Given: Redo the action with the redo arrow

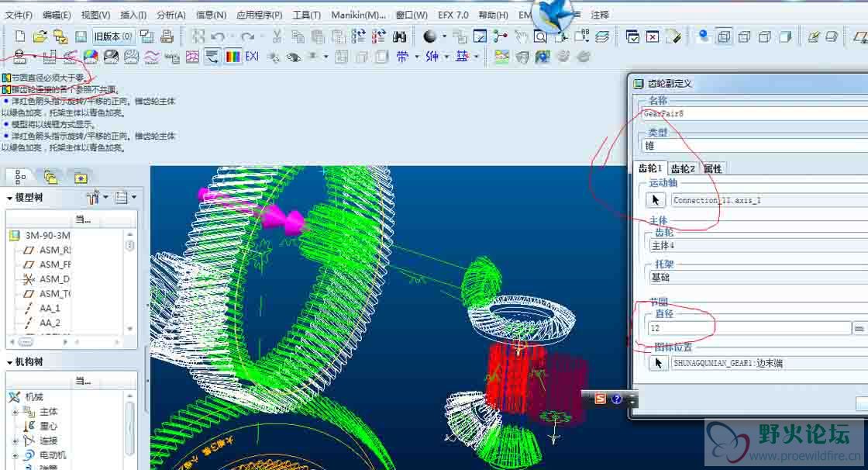Looking at the screenshot, I should click(247, 36).
